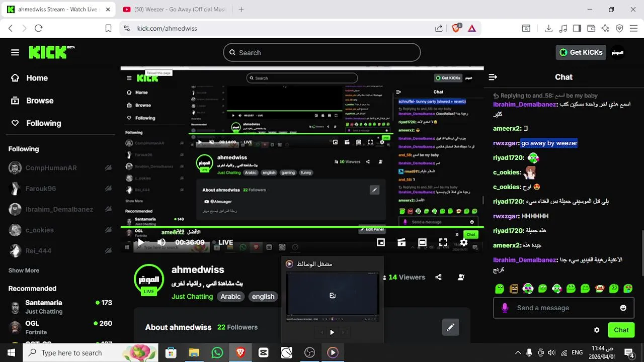Open c_ookies followed channel in sidebar
The image size is (644, 362).
coord(59,230)
